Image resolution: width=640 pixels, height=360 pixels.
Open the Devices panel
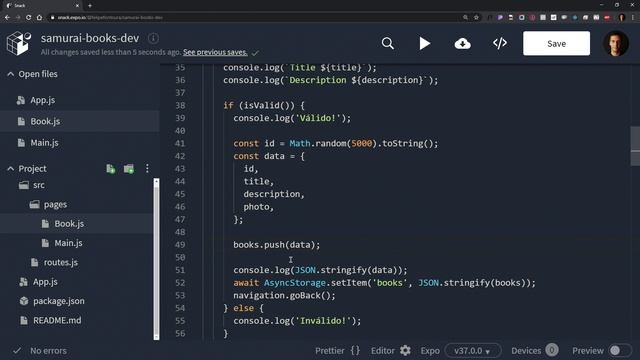tap(534, 351)
